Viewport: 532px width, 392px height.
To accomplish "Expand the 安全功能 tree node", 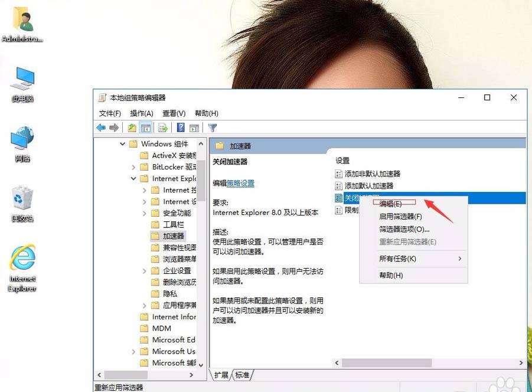I will (x=144, y=213).
